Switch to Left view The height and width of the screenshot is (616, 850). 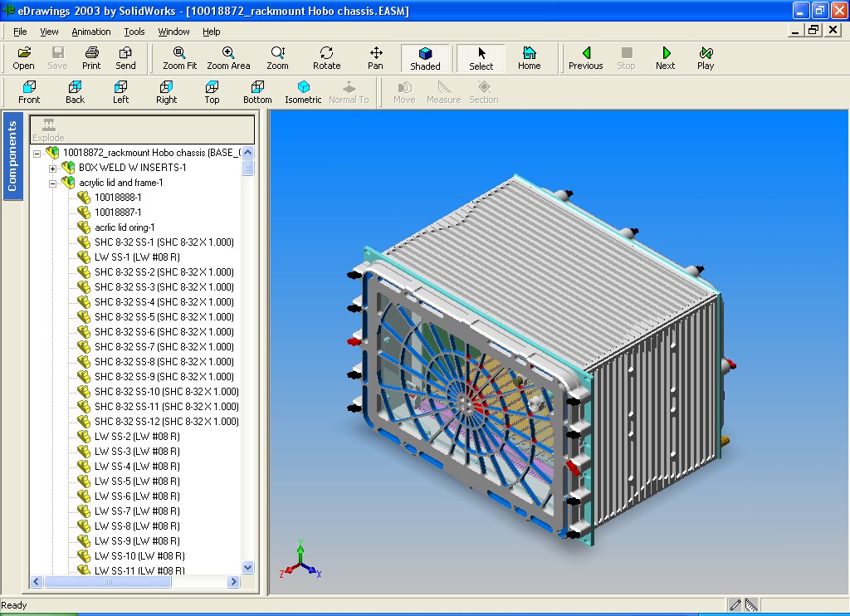(120, 92)
